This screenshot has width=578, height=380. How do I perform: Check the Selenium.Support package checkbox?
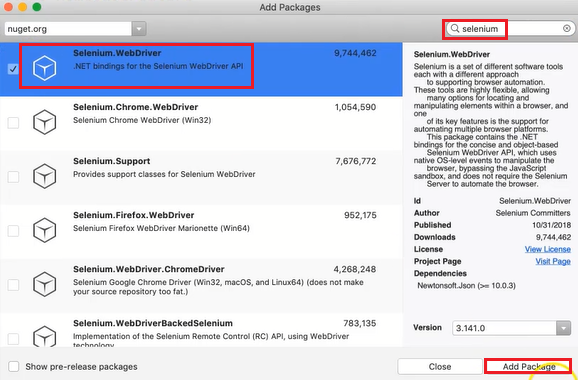point(13,177)
